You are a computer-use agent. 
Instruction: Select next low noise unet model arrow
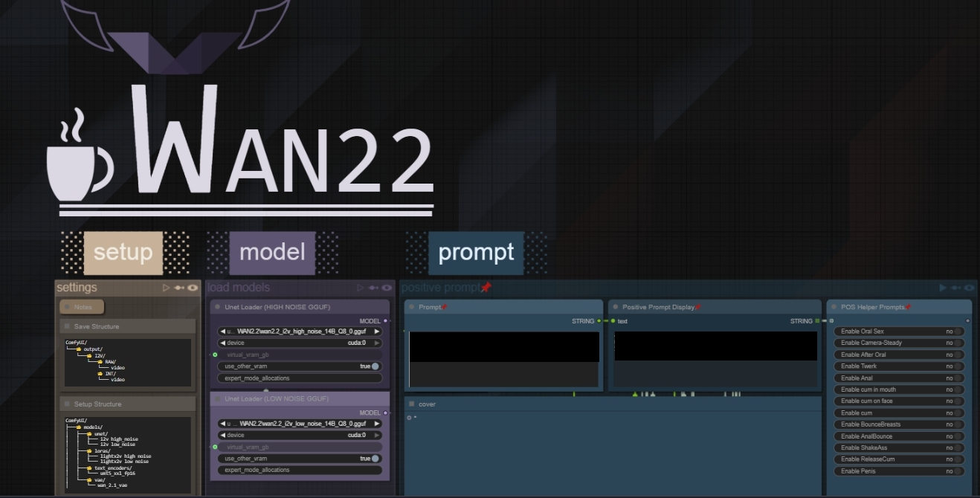click(x=377, y=424)
